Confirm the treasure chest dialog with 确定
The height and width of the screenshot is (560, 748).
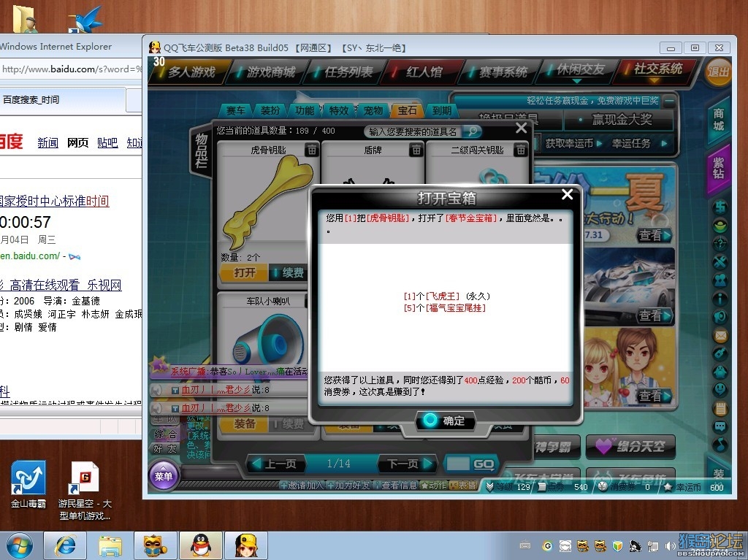point(444,421)
